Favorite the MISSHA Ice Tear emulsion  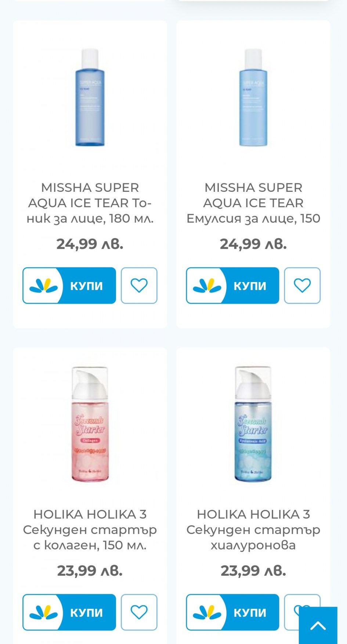coord(302,285)
